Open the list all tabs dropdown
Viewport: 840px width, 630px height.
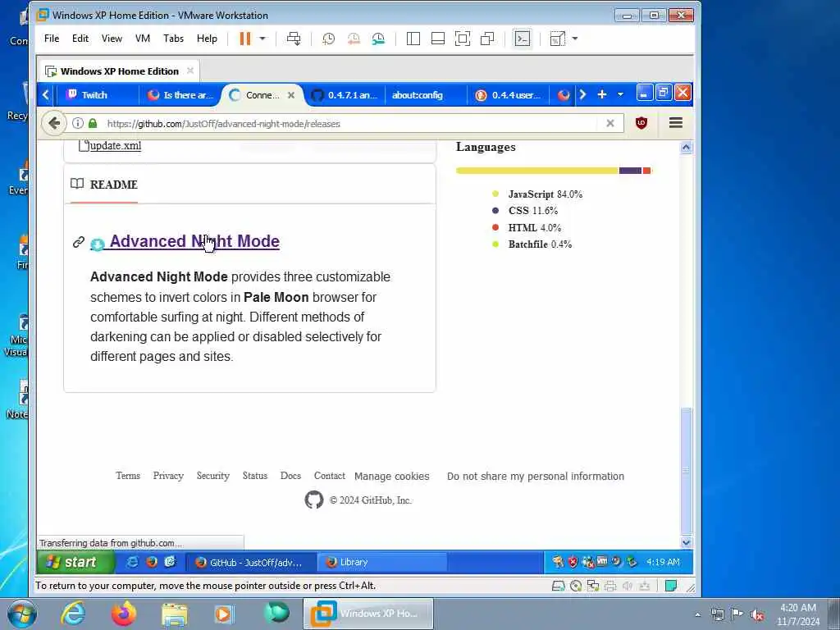(x=620, y=94)
